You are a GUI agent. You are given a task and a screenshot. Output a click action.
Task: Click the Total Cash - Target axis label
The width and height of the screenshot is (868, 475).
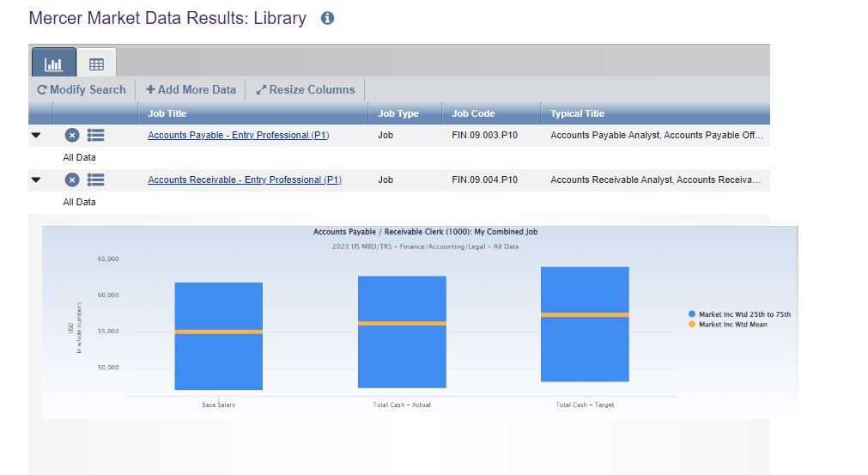(586, 405)
